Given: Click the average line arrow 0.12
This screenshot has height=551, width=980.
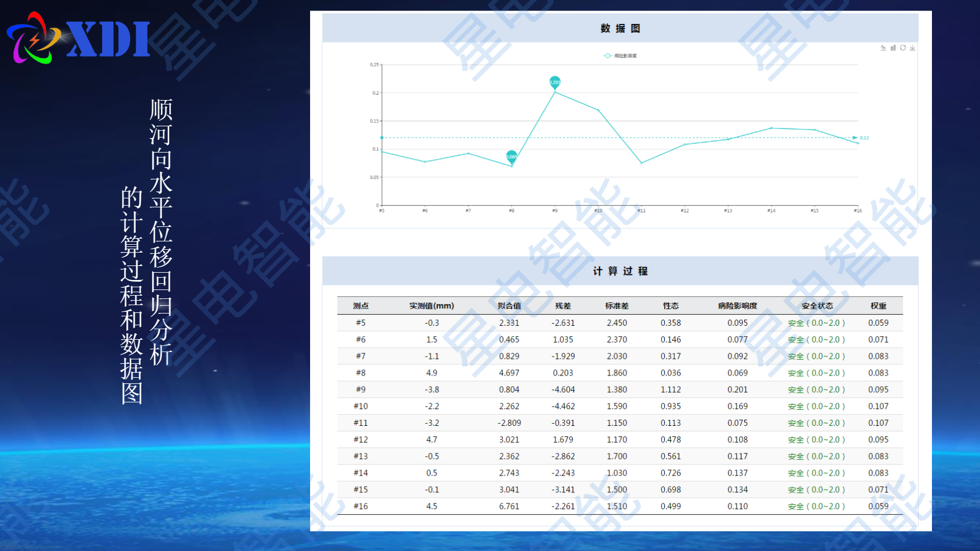Looking at the screenshot, I should click(x=855, y=137).
